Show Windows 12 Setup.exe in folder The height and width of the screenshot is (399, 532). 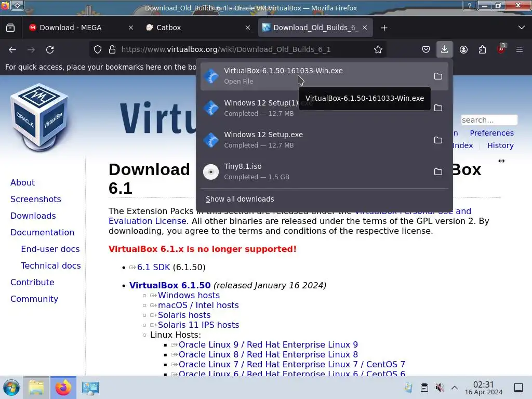click(438, 140)
